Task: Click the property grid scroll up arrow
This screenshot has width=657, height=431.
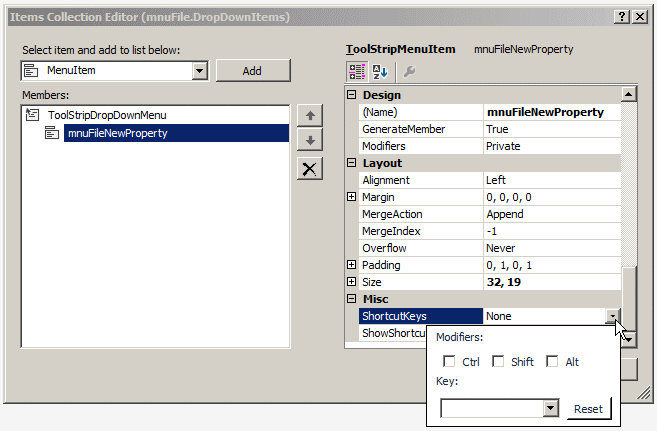Action: (629, 94)
